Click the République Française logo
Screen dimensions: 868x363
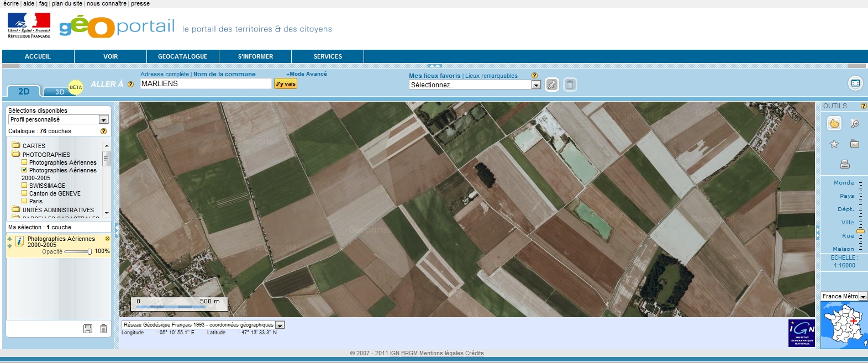29,25
